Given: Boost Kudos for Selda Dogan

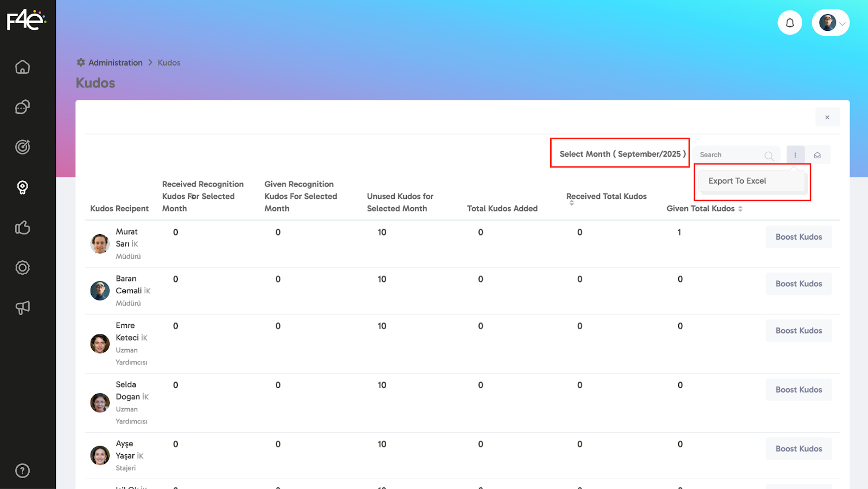Looking at the screenshot, I should (799, 390).
